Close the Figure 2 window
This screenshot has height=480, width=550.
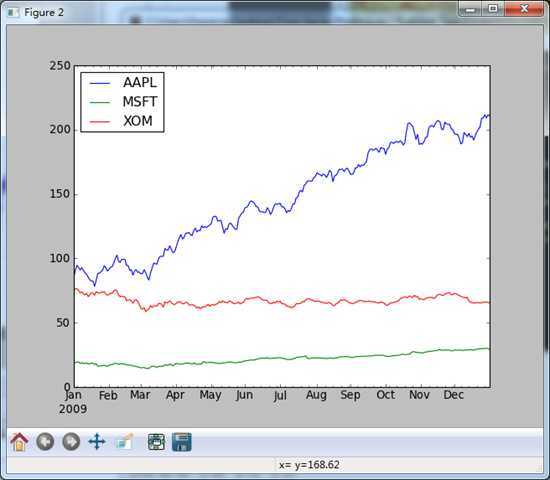point(524,9)
